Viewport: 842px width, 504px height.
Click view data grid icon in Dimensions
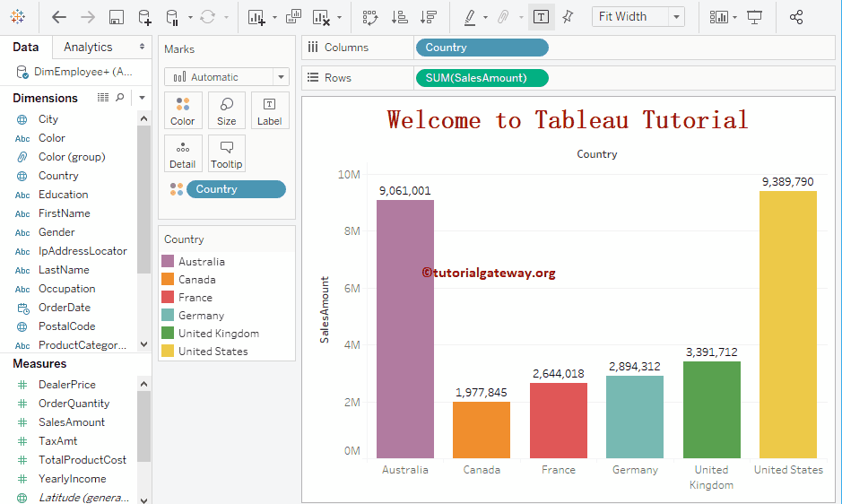click(102, 97)
